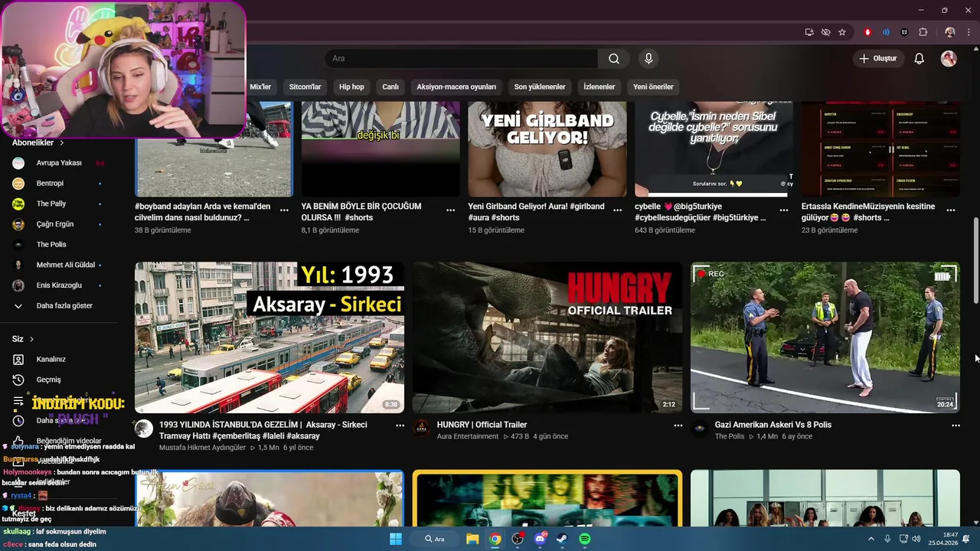Screen dimensions: 980x551
Task: Select Yeni öneriler filter chip
Action: (653, 86)
